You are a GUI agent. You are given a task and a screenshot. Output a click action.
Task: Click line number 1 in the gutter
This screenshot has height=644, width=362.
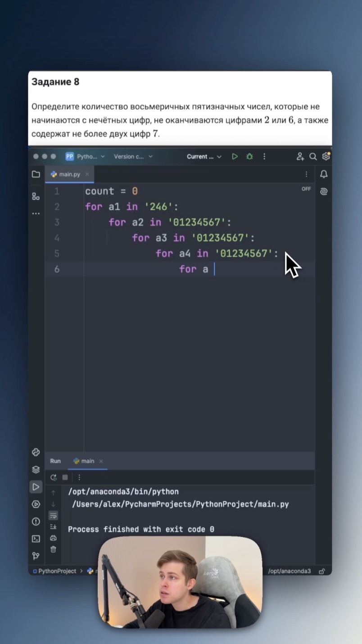tap(57, 191)
